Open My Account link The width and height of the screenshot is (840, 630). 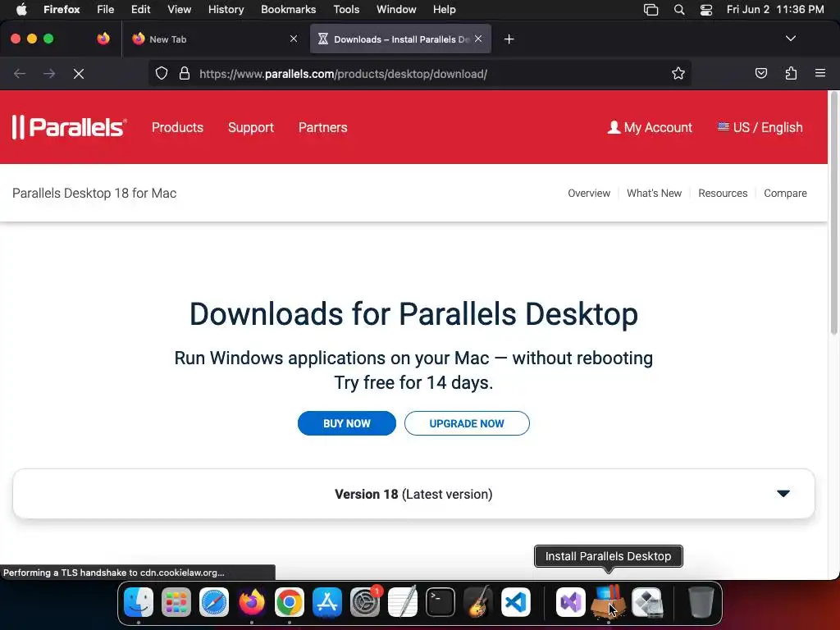(x=650, y=127)
